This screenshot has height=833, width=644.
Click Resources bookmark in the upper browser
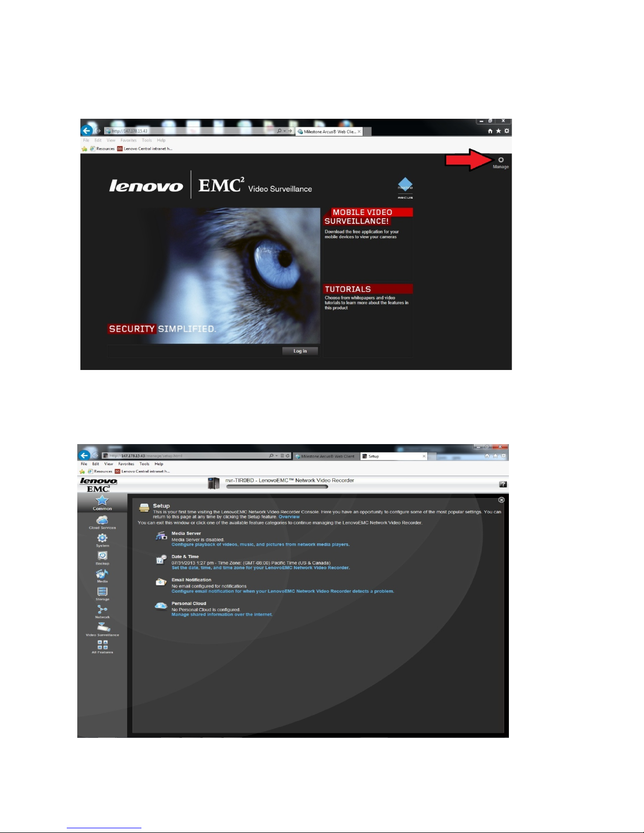click(102, 149)
